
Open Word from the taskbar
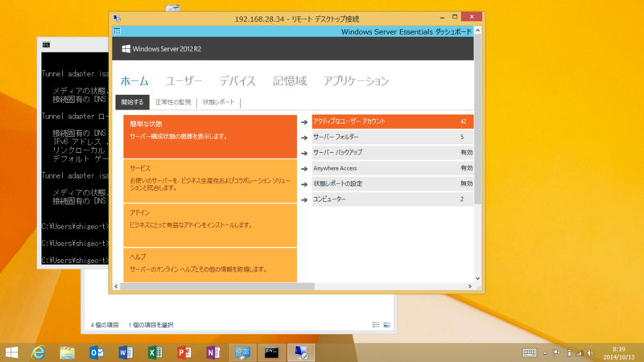pos(126,352)
